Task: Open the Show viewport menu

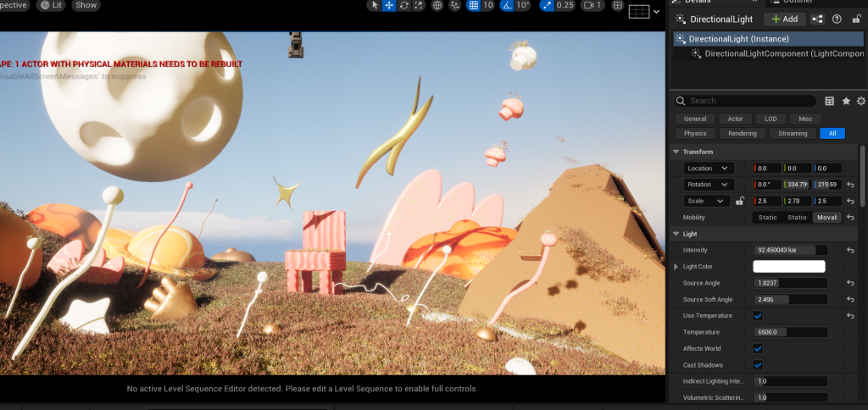Action: (86, 5)
